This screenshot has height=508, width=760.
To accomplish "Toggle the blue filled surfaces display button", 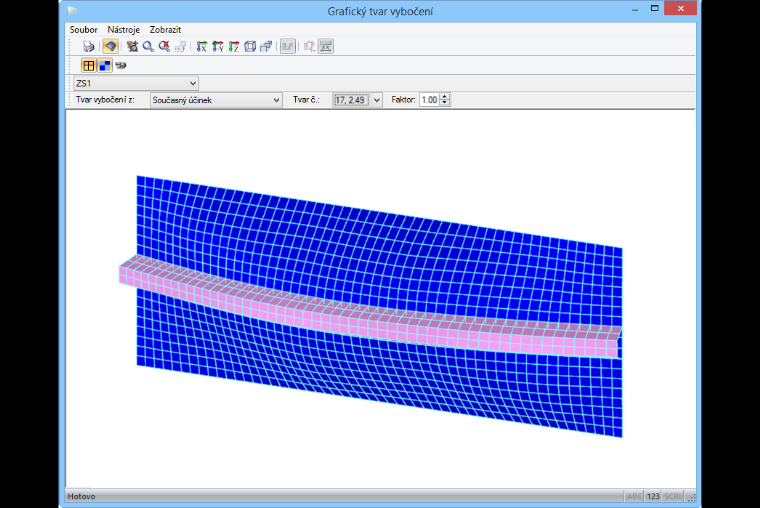I will pyautogui.click(x=105, y=65).
